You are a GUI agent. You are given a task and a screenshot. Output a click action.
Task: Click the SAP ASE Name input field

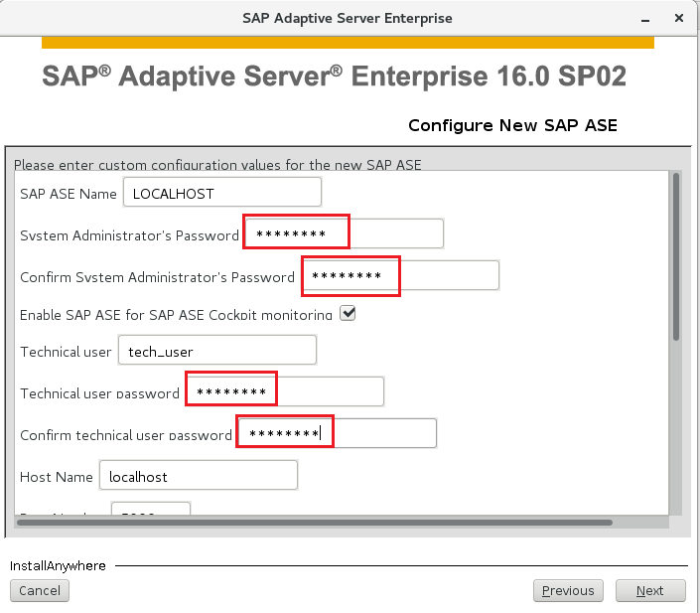pyautogui.click(x=222, y=192)
